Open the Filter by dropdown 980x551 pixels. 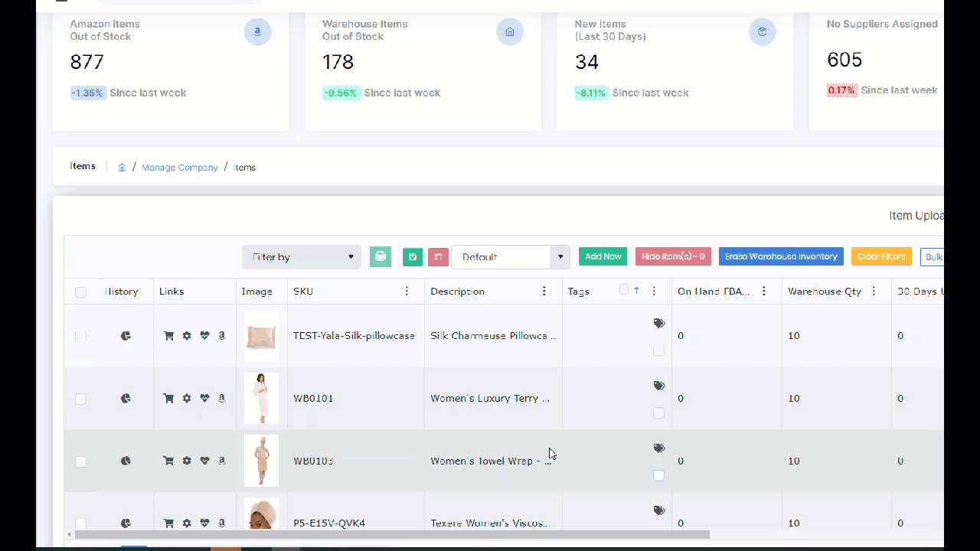(302, 257)
